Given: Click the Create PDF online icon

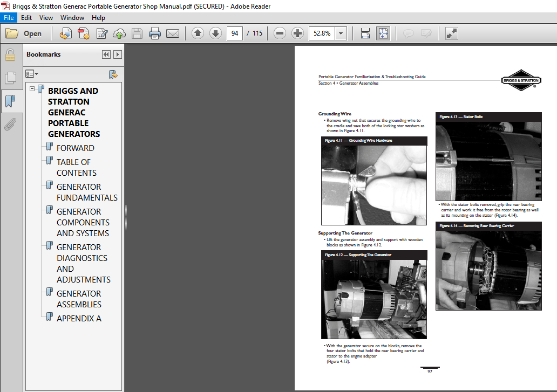Looking at the screenshot, I should click(x=66, y=34).
